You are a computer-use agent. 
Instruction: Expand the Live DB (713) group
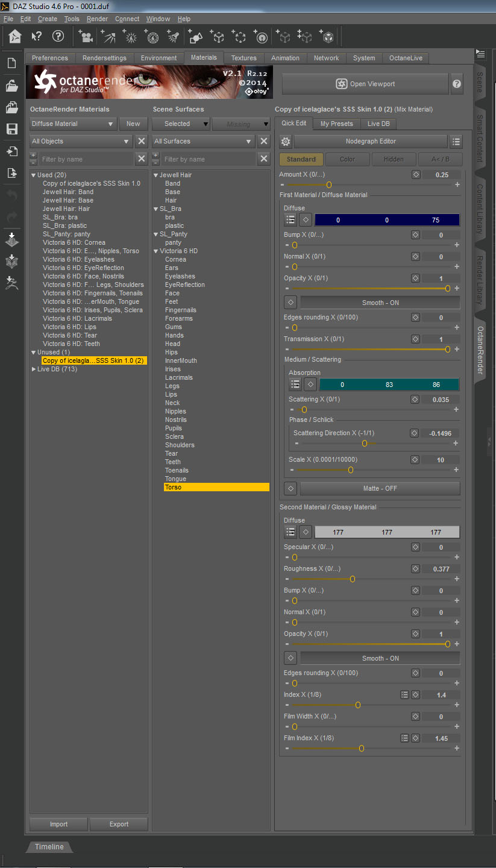coord(34,369)
